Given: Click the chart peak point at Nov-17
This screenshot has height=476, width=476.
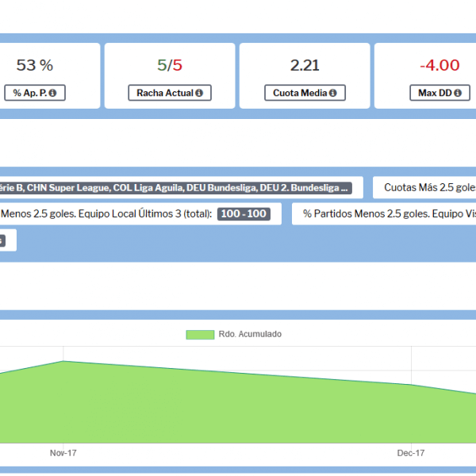Looking at the screenshot, I should coord(63,361).
